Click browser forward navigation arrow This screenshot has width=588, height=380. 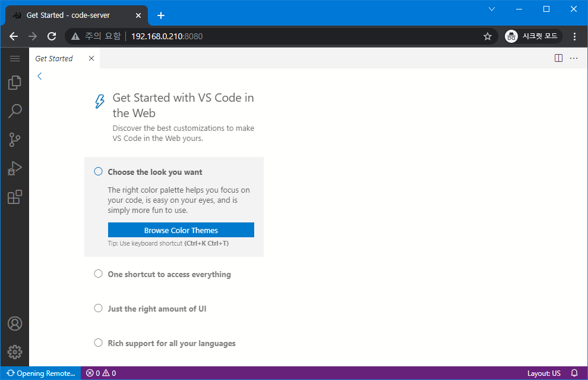tap(33, 36)
